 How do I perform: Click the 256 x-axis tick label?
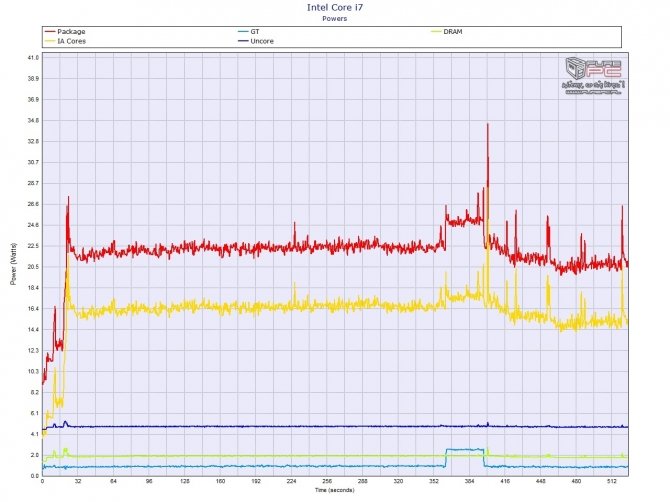327,481
